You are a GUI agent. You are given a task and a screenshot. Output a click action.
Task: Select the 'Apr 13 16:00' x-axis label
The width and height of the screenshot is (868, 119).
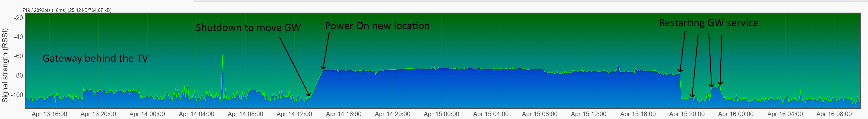click(x=49, y=114)
